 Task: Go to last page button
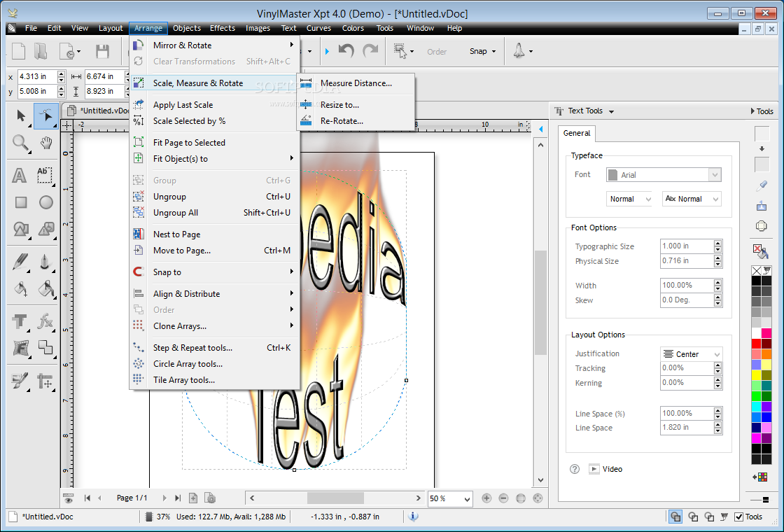(178, 498)
